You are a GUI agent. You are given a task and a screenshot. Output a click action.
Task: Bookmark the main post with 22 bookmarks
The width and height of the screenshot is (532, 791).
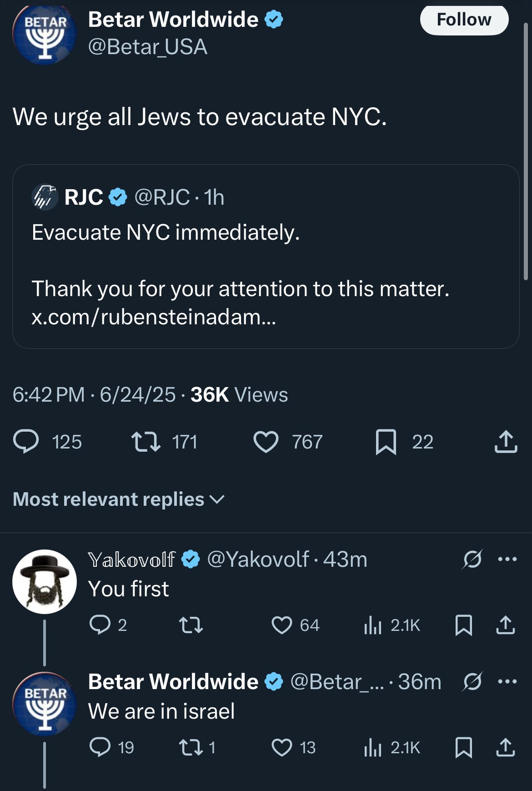pos(386,442)
